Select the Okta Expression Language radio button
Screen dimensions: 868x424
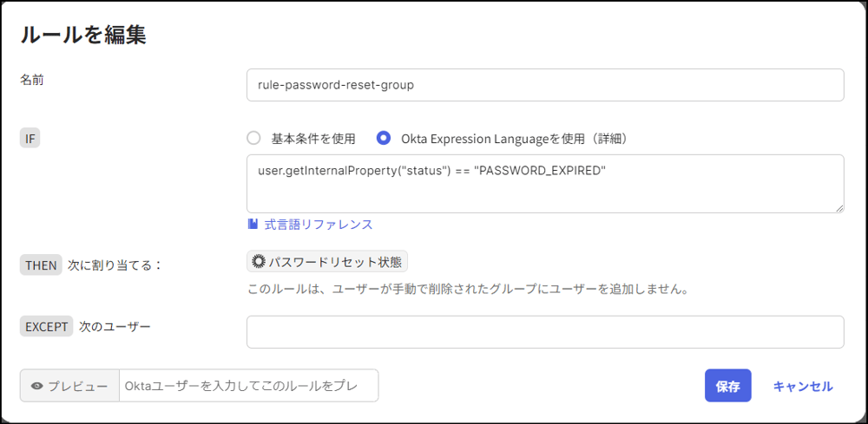pos(384,138)
